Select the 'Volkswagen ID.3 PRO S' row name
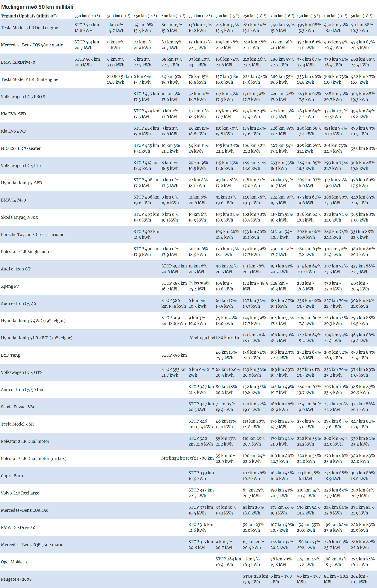 tap(23, 97)
